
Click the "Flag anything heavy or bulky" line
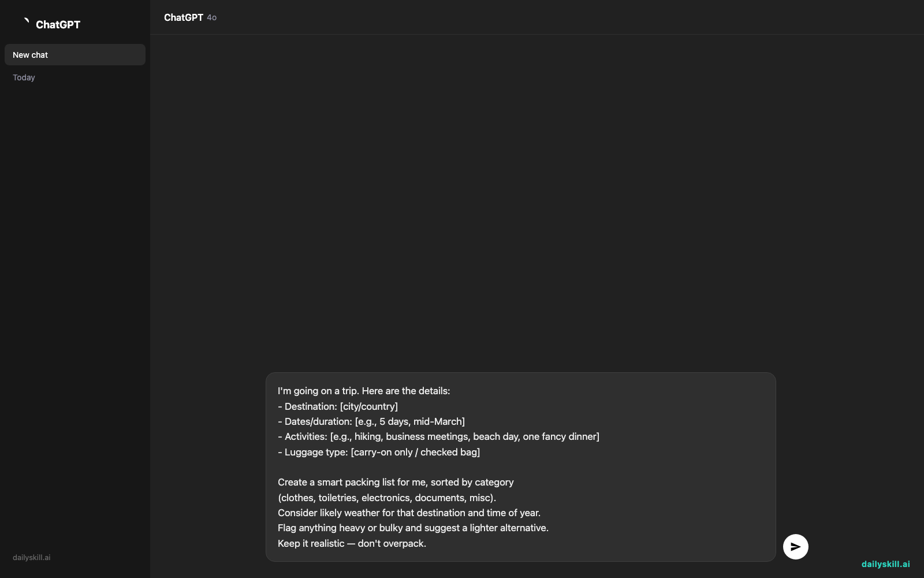[x=413, y=528]
